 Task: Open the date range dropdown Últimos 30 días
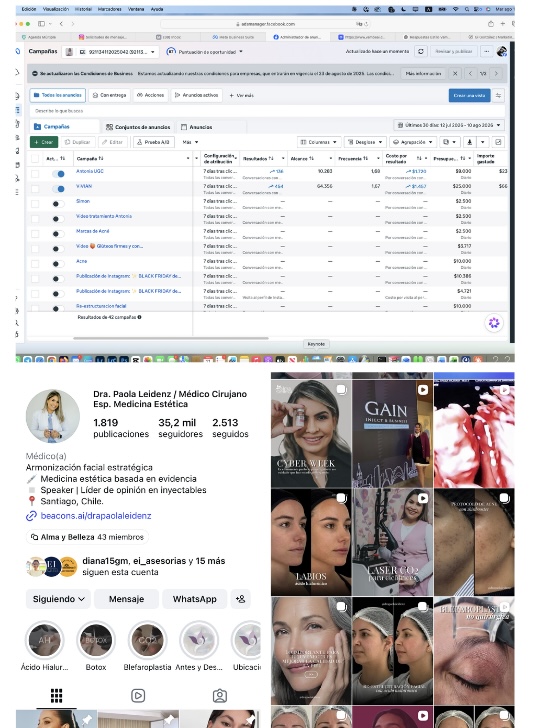[449, 125]
